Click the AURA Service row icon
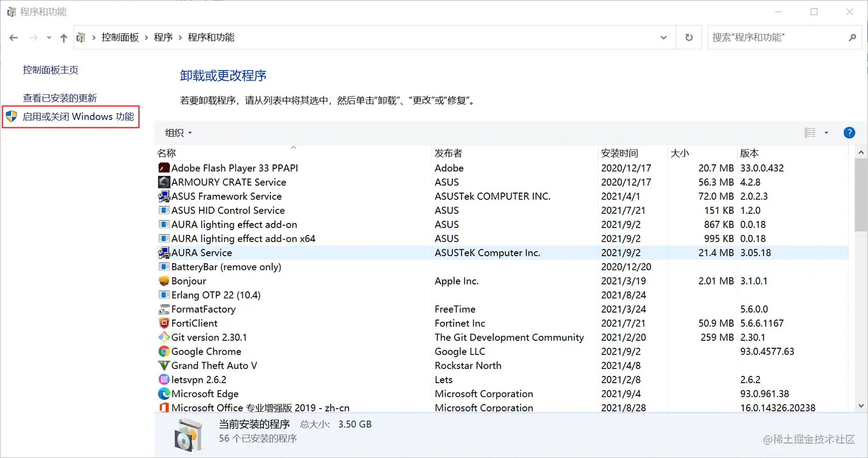 coord(164,253)
